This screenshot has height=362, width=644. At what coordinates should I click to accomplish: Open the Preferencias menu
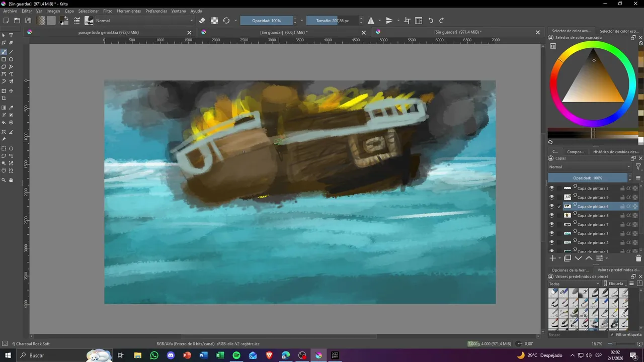click(156, 11)
